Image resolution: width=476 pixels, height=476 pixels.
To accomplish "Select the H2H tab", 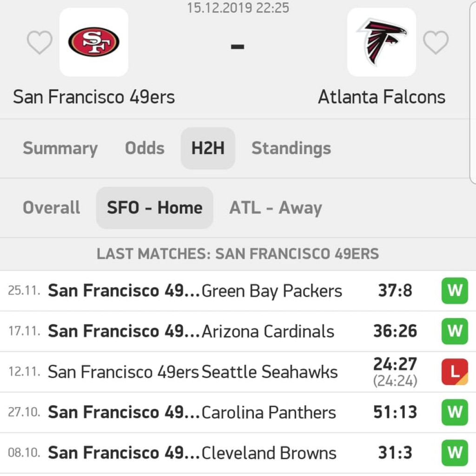I will (x=208, y=148).
